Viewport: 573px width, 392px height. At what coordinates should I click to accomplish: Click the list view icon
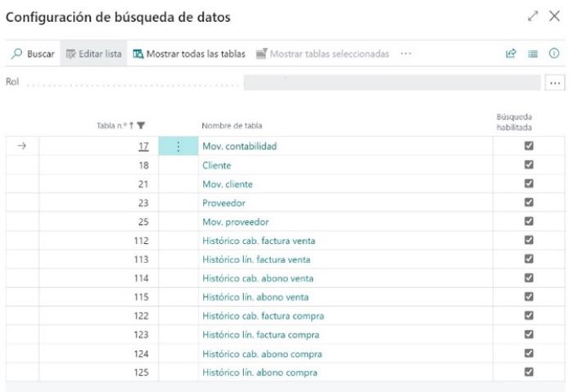coord(532,54)
